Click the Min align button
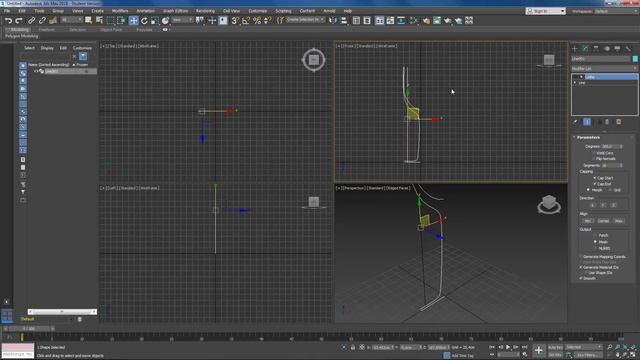The width and height of the screenshot is (640, 360). (588, 221)
